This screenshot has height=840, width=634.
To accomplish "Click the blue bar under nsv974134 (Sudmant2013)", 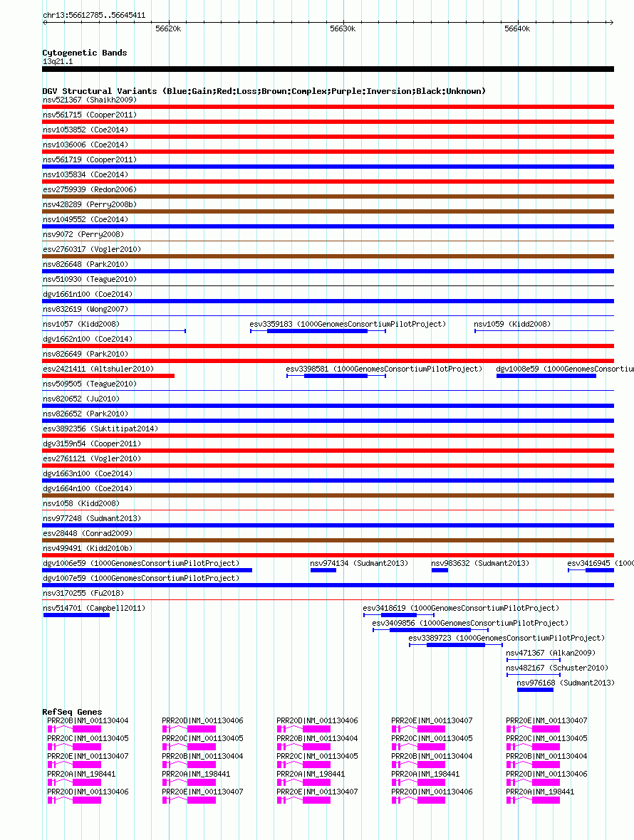I will (323, 570).
